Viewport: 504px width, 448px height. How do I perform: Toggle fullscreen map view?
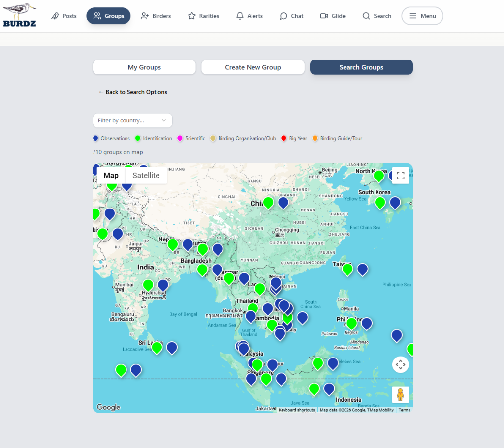point(401,176)
